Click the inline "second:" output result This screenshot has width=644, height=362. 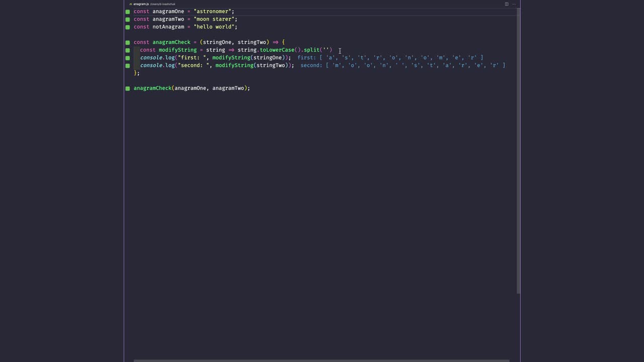point(403,65)
